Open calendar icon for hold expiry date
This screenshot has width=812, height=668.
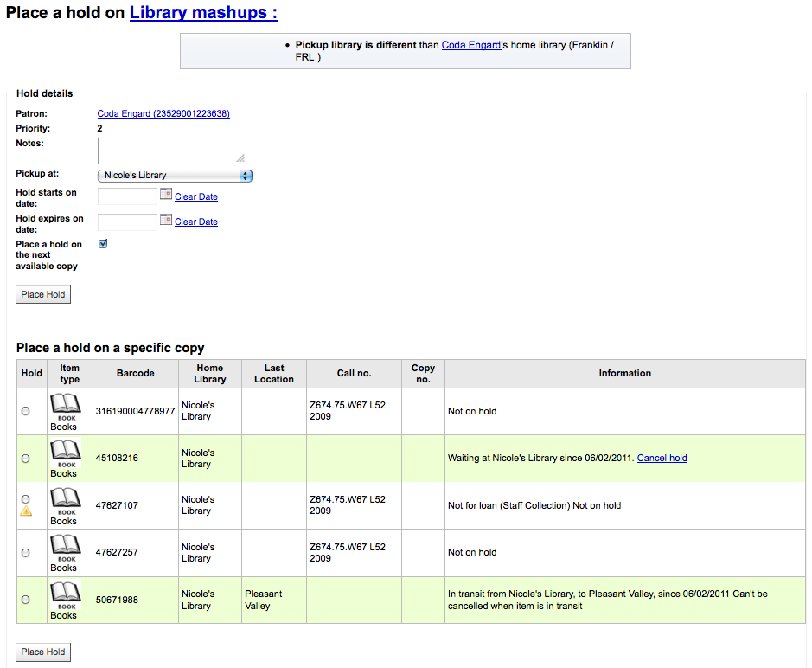(x=166, y=220)
